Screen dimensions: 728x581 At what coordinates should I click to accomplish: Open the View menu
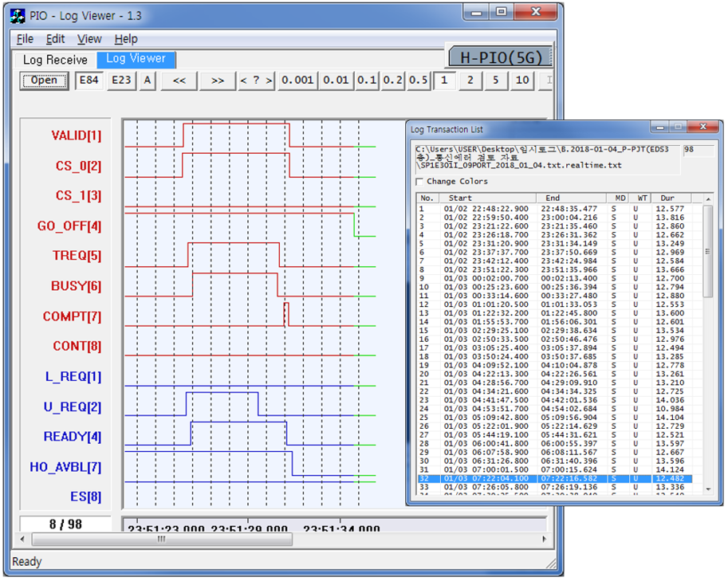pyautogui.click(x=89, y=39)
